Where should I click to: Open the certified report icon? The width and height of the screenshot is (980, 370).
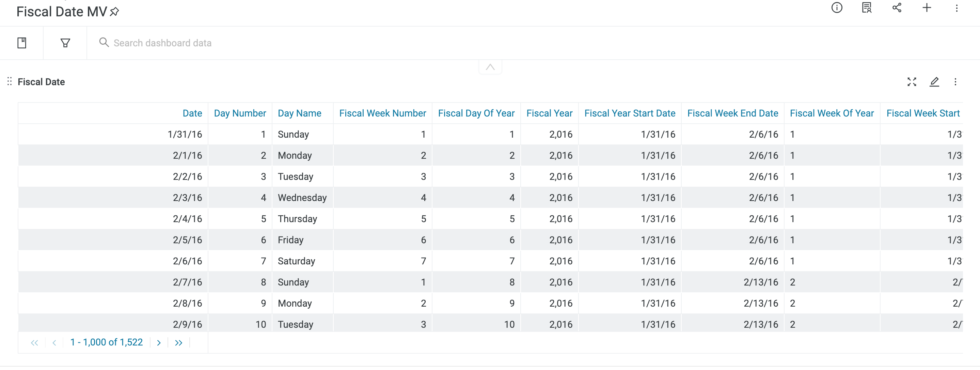point(866,7)
